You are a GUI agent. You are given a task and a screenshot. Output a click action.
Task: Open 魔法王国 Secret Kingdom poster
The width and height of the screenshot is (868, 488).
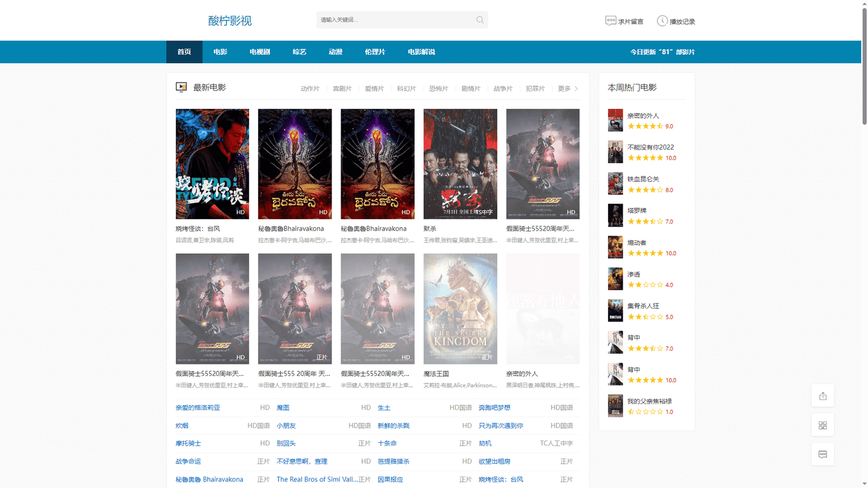(x=461, y=308)
